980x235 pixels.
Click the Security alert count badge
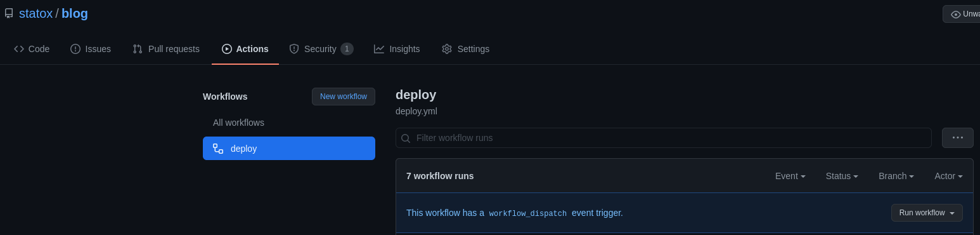[x=347, y=49]
